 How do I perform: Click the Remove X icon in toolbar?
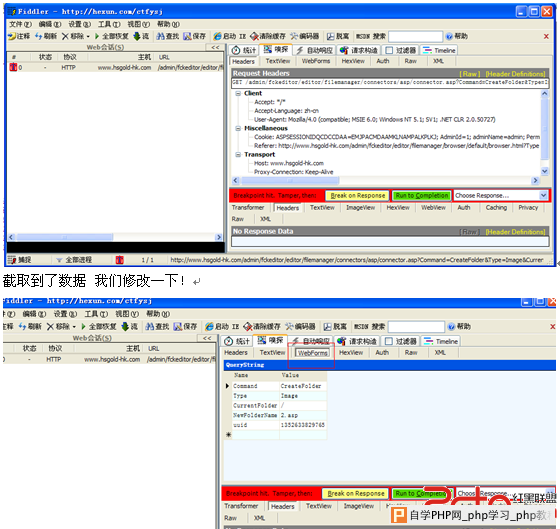click(65, 36)
